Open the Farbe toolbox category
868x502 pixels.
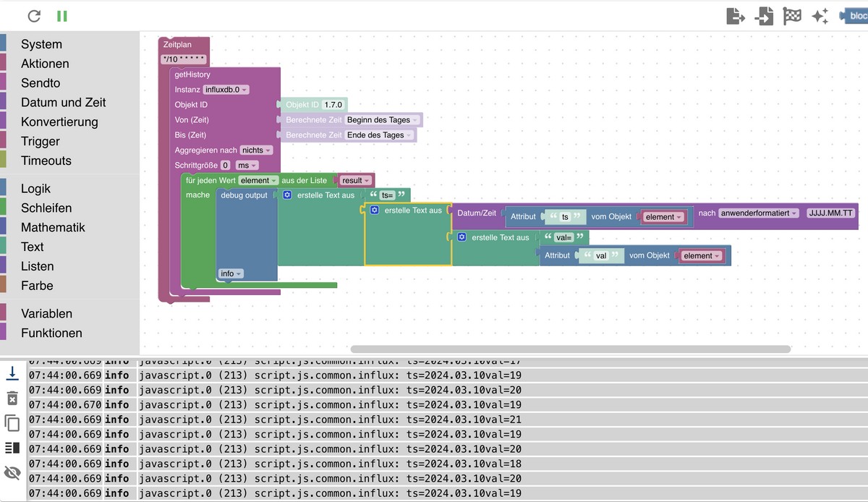[37, 286]
